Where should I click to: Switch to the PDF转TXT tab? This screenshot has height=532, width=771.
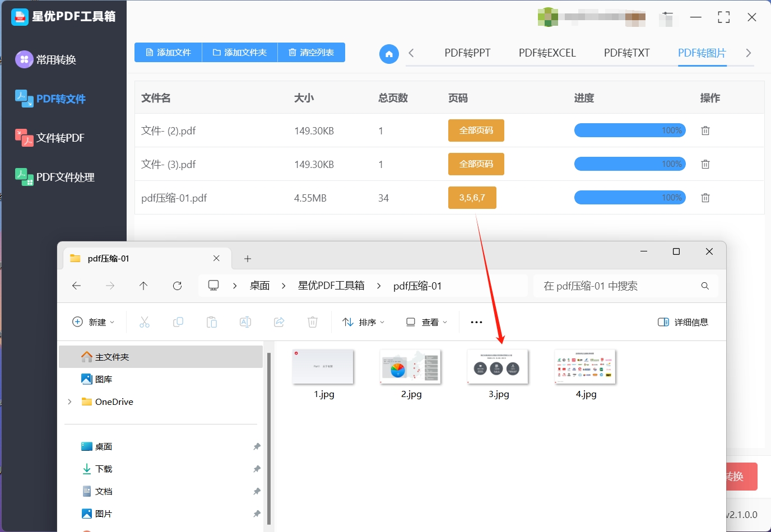626,53
